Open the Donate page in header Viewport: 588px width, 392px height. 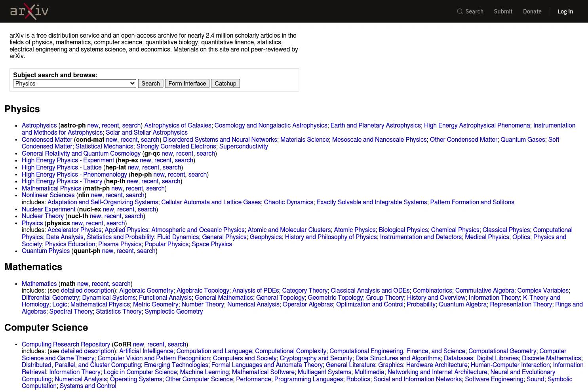(532, 11)
